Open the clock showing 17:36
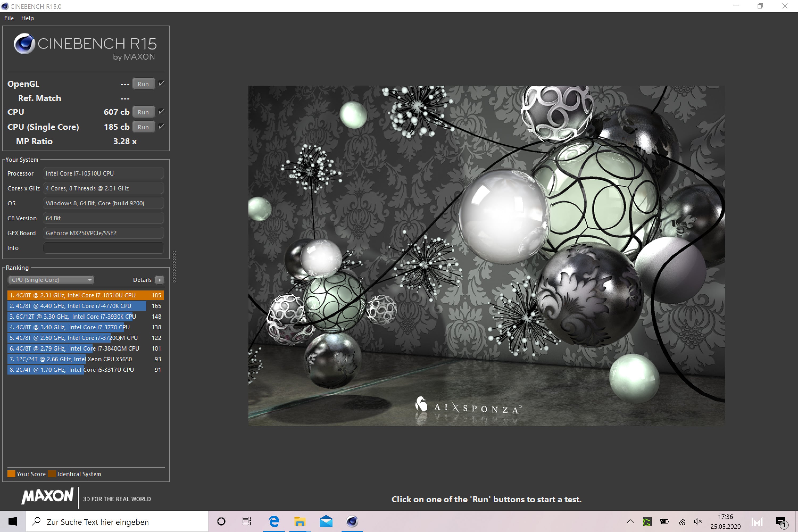798x532 pixels. click(725, 521)
